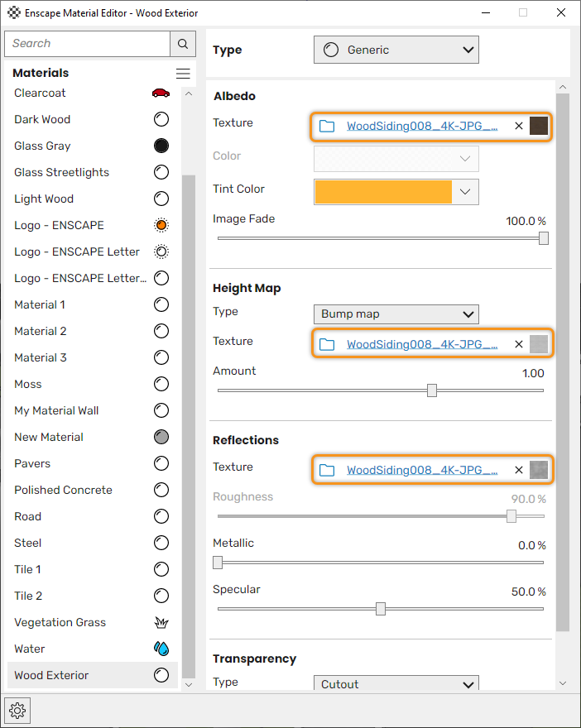Click the Glass Gray black sphere icon
This screenshot has width=581, height=728.
pos(161,146)
